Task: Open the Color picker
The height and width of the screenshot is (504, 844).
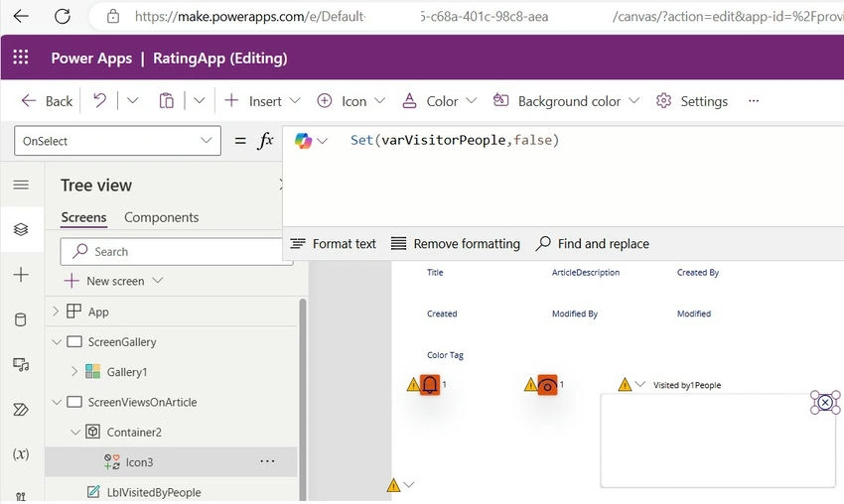Action: coord(439,101)
